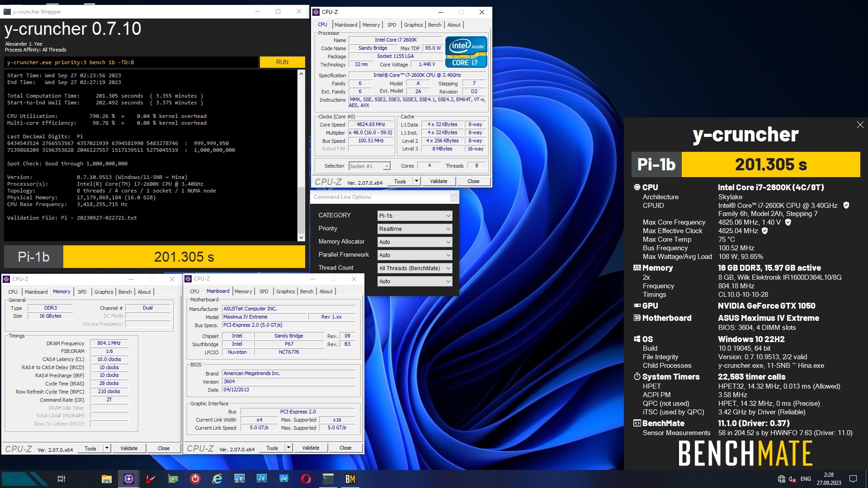Click Close in CPU-Z Mainboard window

coord(345,448)
